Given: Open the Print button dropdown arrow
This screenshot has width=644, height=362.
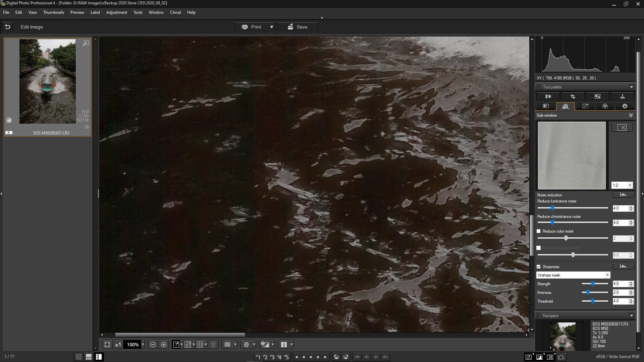Looking at the screenshot, I should (x=272, y=27).
